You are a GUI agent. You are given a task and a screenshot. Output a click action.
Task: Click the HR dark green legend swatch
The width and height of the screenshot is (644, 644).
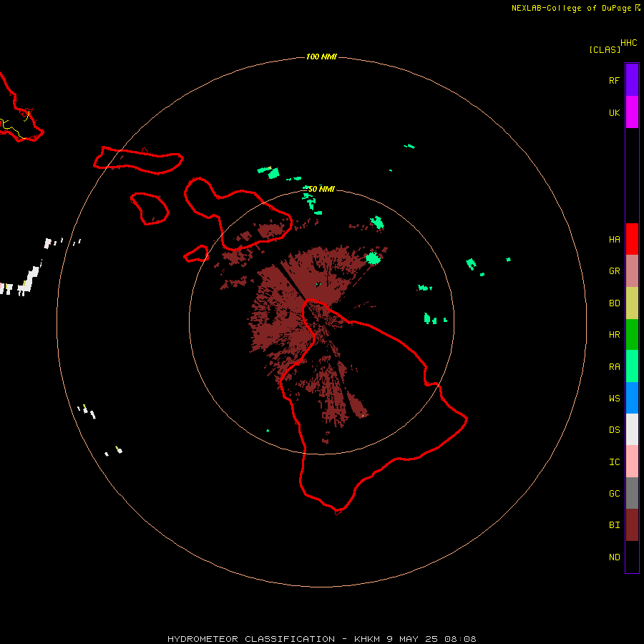(x=632, y=335)
